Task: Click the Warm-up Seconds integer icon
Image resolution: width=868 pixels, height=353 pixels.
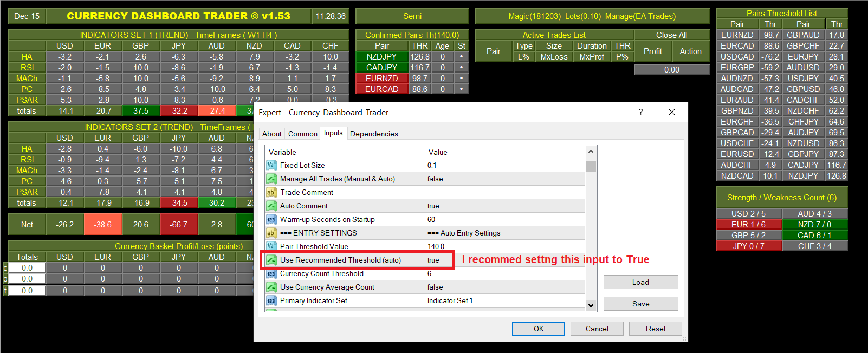Action: click(x=271, y=219)
